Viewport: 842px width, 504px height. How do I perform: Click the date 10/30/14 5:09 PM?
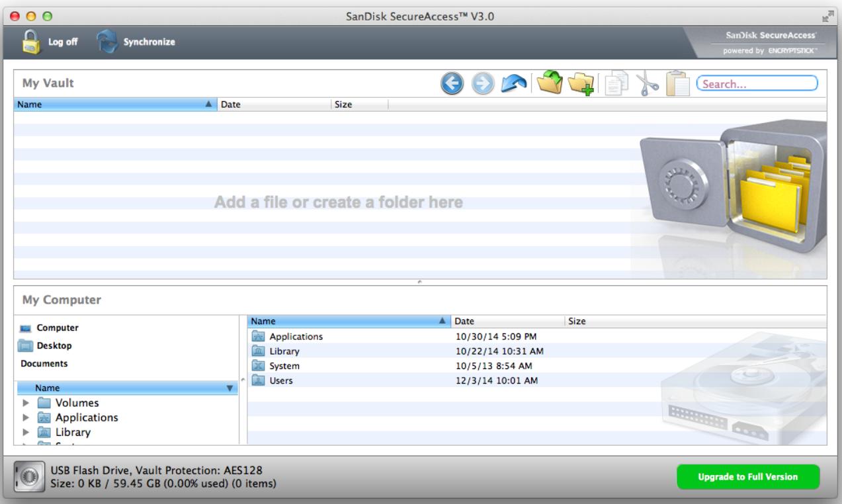coord(496,337)
